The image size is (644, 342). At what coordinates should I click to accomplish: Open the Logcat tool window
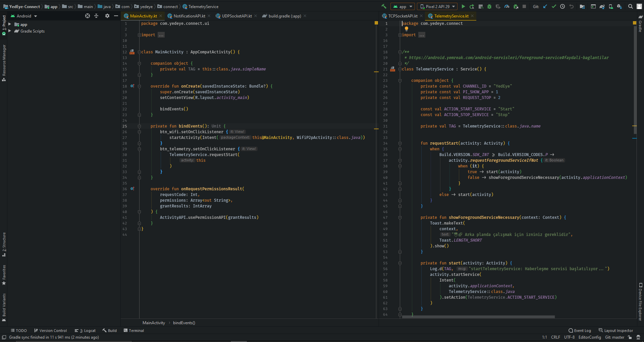pos(85,331)
